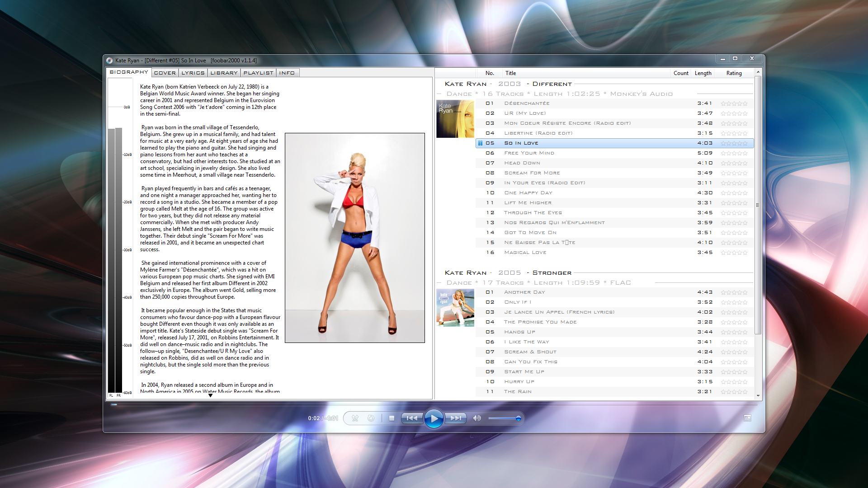Sort playlist by the Count column
Image resolution: width=868 pixels, height=488 pixels.
[681, 73]
